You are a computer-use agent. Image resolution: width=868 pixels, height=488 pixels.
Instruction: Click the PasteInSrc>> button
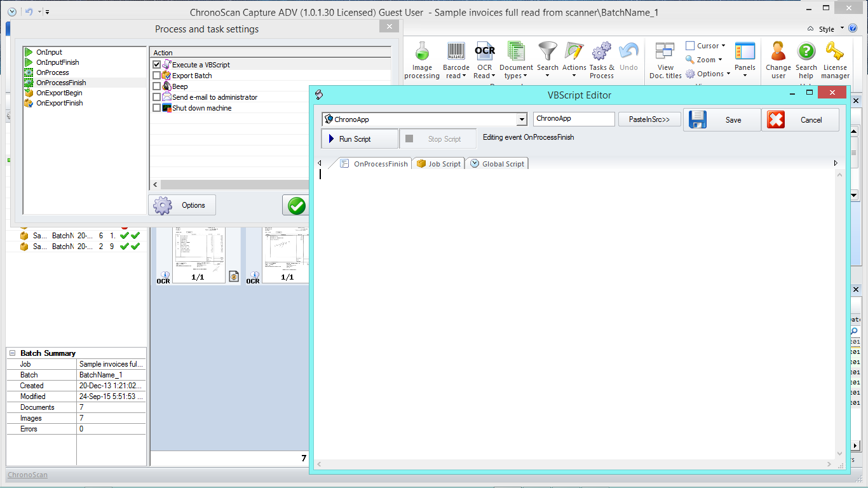pos(649,119)
